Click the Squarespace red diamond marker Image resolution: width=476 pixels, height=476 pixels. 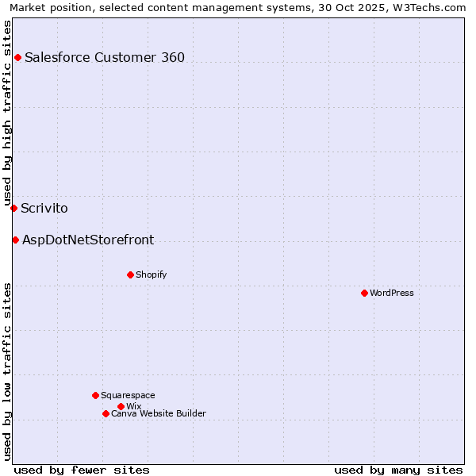coord(95,395)
